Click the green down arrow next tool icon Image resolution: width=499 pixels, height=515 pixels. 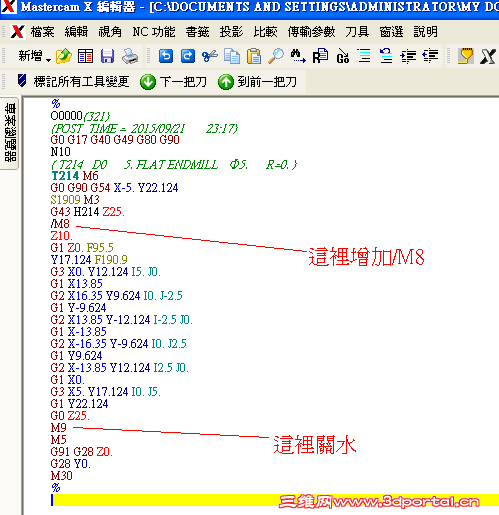148,82
